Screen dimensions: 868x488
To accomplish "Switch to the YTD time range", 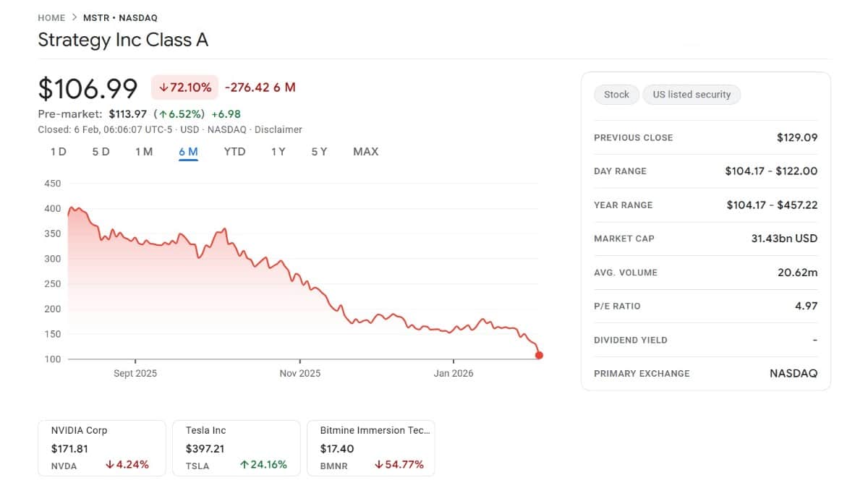I will click(234, 152).
